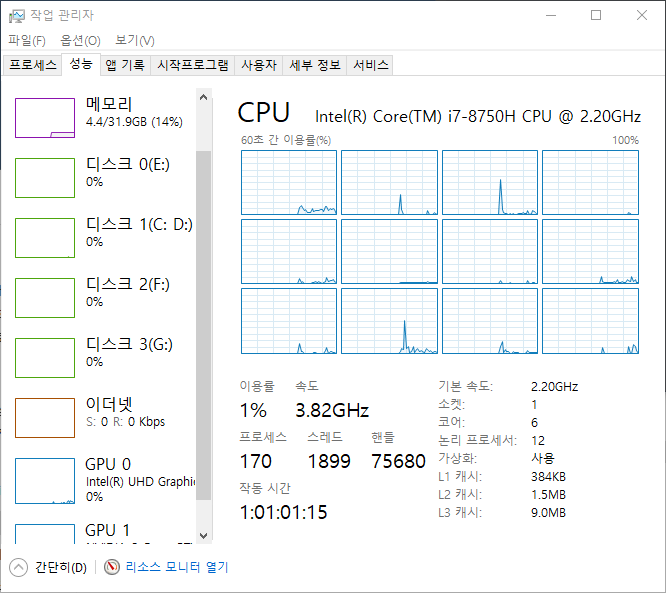Open the 옵션(O) menu
This screenshot has width=666, height=593.
(80, 40)
